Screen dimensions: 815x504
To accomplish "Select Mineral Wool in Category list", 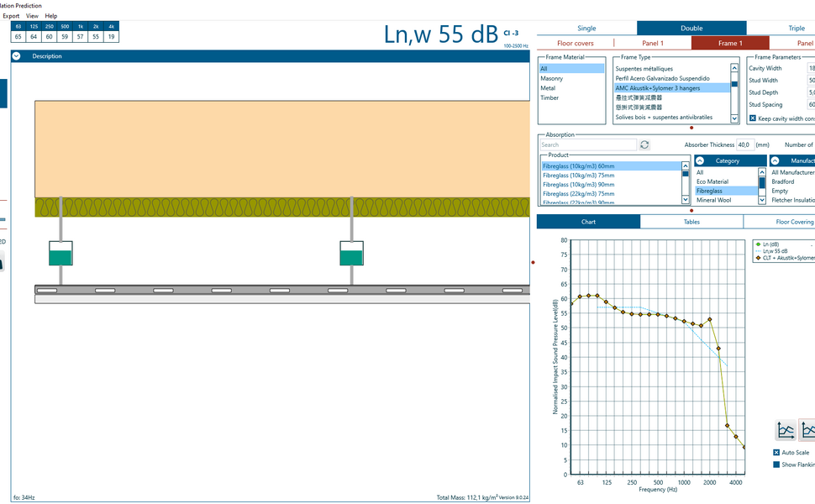I will [x=713, y=200].
